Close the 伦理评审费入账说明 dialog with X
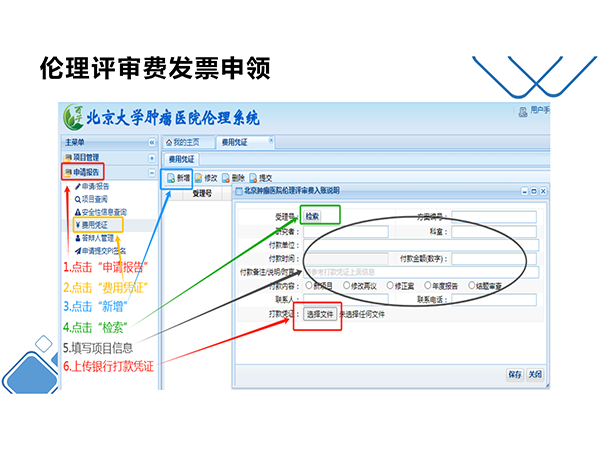Viewport: 600px width, 450px height. click(543, 191)
